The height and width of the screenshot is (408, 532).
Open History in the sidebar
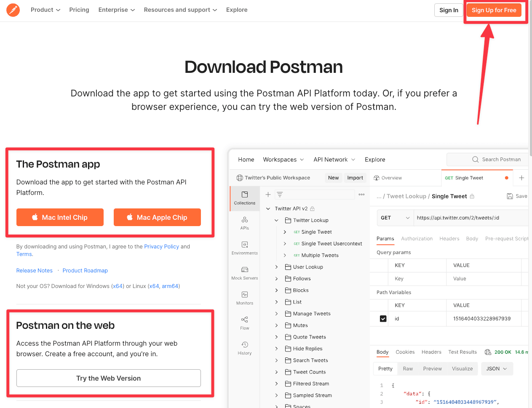pyautogui.click(x=245, y=348)
